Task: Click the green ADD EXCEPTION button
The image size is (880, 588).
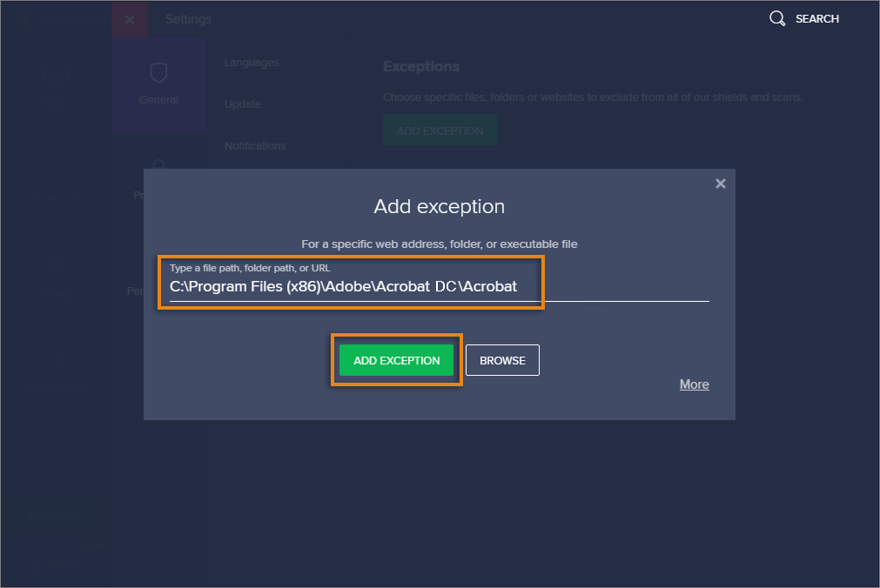Action: point(397,360)
